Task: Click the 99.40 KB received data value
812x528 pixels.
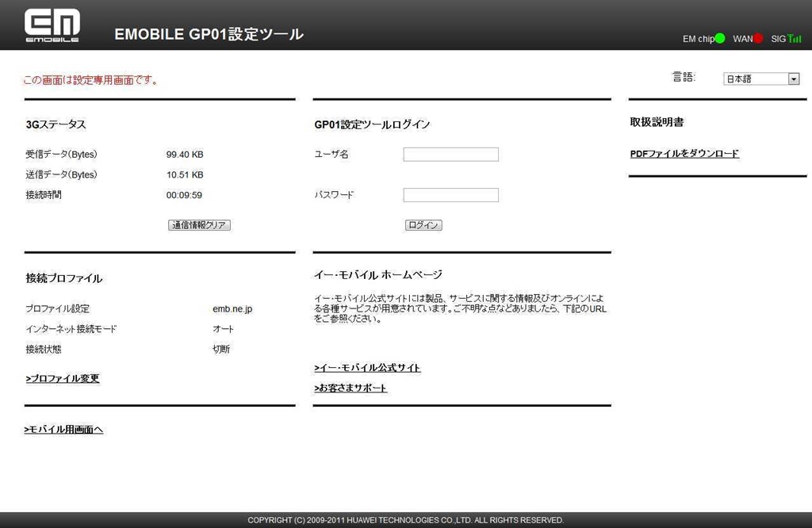Action: coord(185,155)
